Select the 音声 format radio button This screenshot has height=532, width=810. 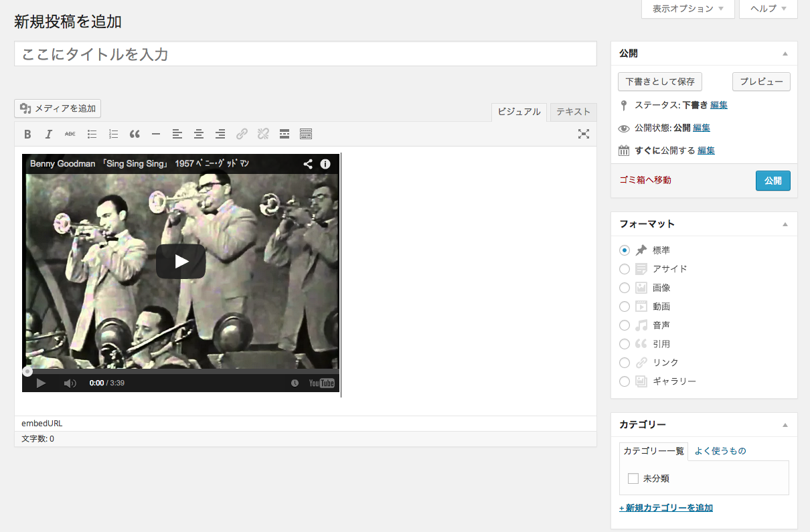(x=625, y=325)
